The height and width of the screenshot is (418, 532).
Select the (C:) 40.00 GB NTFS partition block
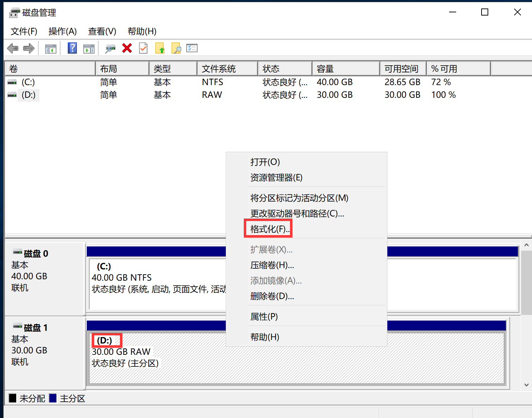[302, 284]
